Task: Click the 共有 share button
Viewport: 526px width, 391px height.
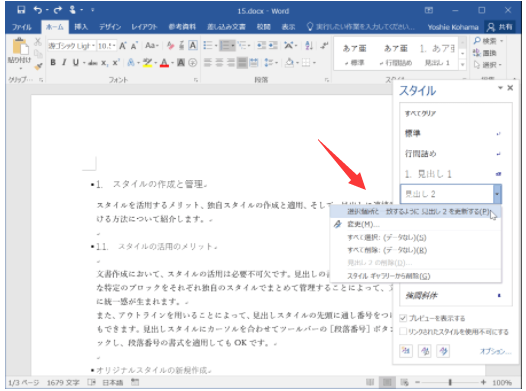Action: pos(500,27)
